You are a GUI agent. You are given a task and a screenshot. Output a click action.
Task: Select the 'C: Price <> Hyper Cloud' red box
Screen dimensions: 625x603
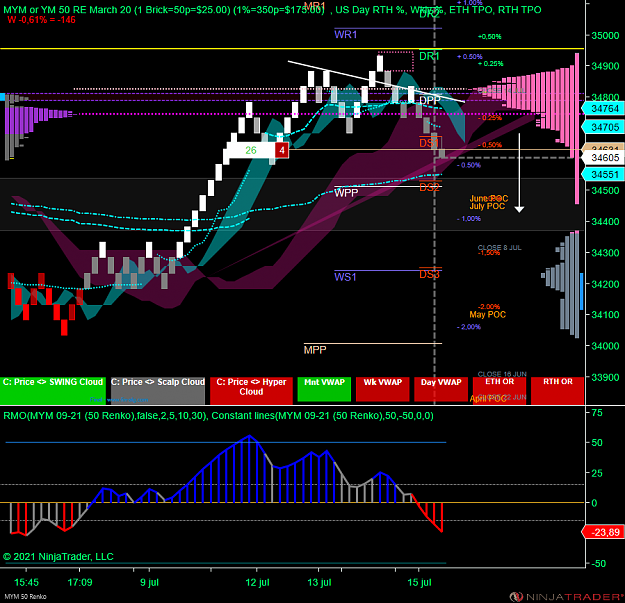[251, 391]
